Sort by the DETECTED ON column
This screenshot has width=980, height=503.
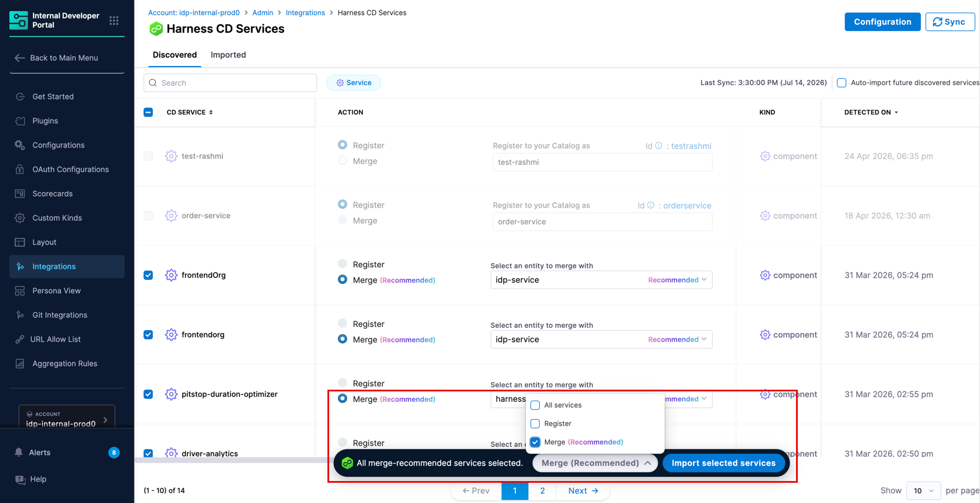[x=871, y=112]
